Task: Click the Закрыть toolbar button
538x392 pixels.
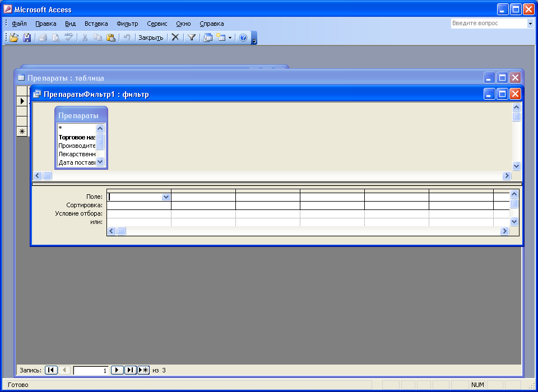Action: click(151, 38)
